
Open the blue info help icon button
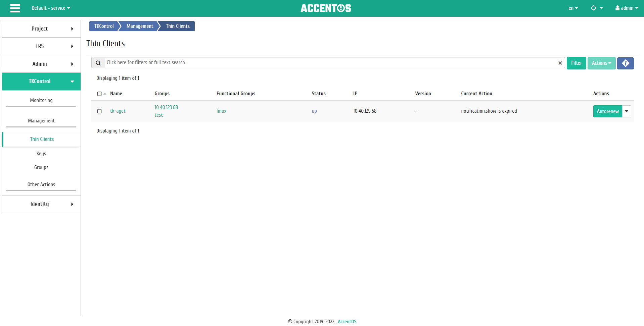(x=625, y=63)
